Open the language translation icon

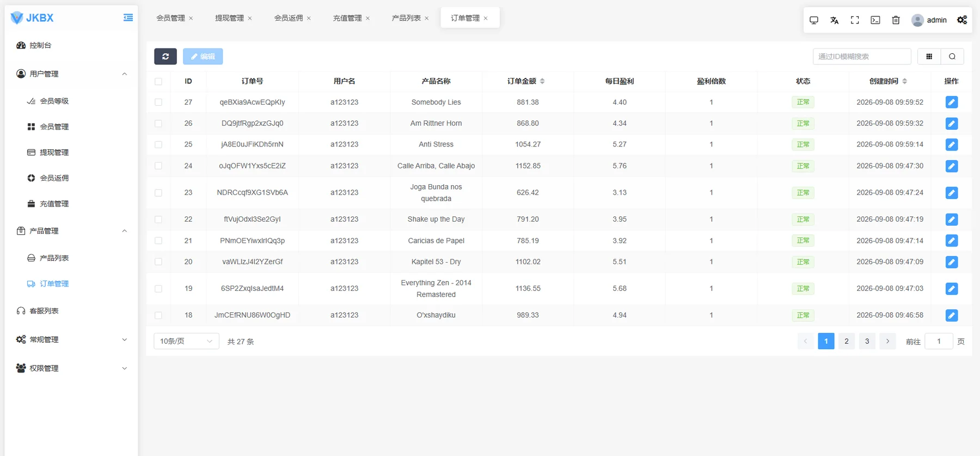(x=834, y=20)
